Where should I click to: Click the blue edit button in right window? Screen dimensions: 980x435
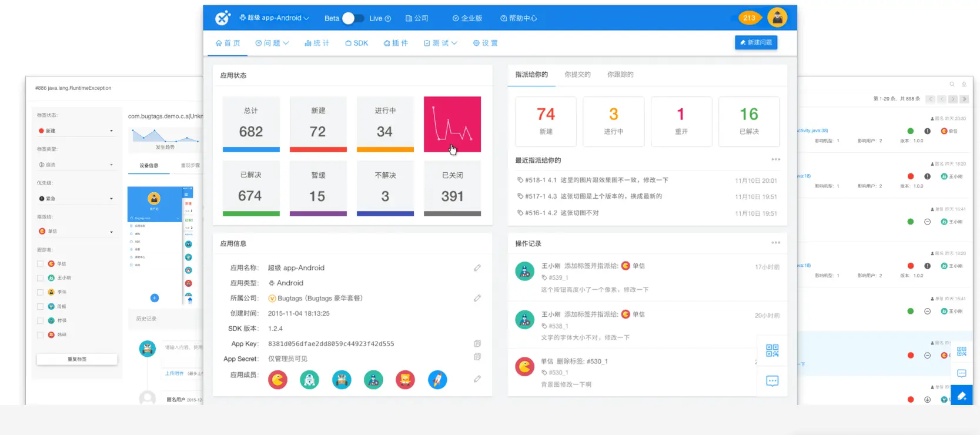[x=962, y=396]
